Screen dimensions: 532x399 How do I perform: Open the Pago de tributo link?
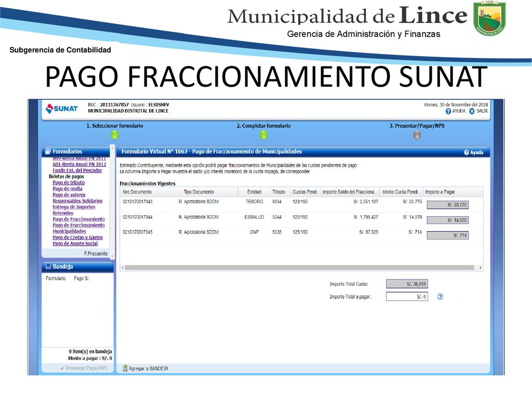point(69,182)
